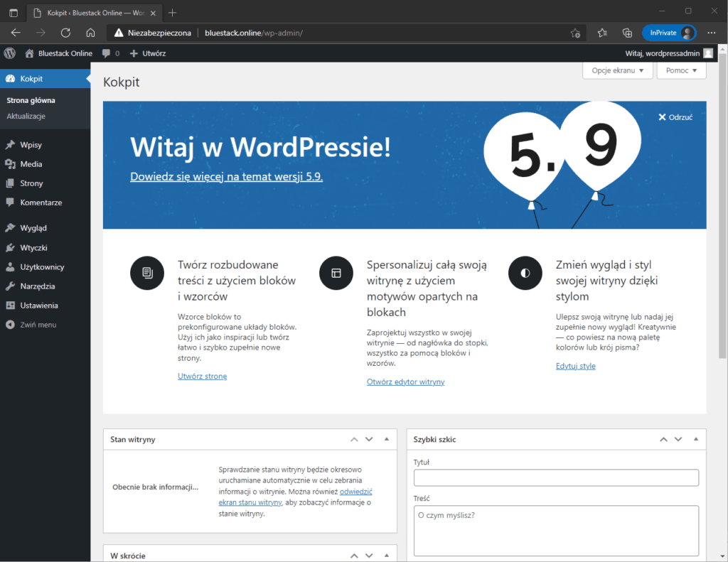The image size is (728, 562).
Task: Toggle Stan witryny panel collapse
Action: pos(387,440)
